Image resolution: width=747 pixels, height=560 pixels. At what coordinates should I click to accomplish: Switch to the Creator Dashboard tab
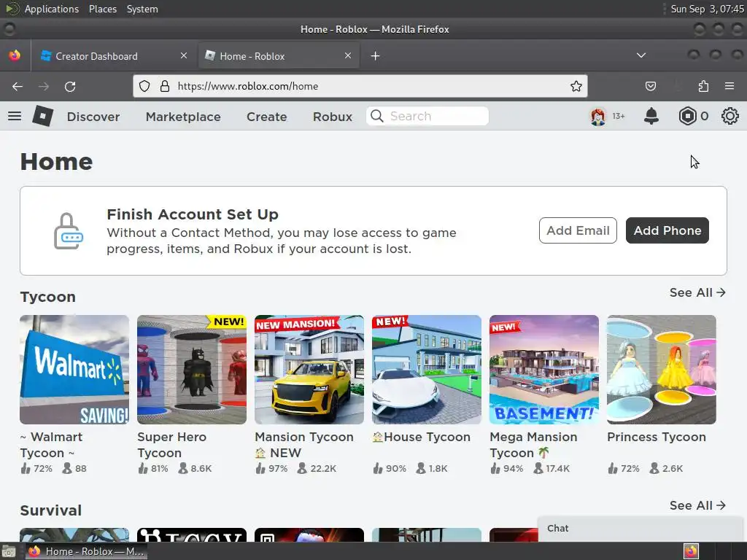tap(113, 56)
